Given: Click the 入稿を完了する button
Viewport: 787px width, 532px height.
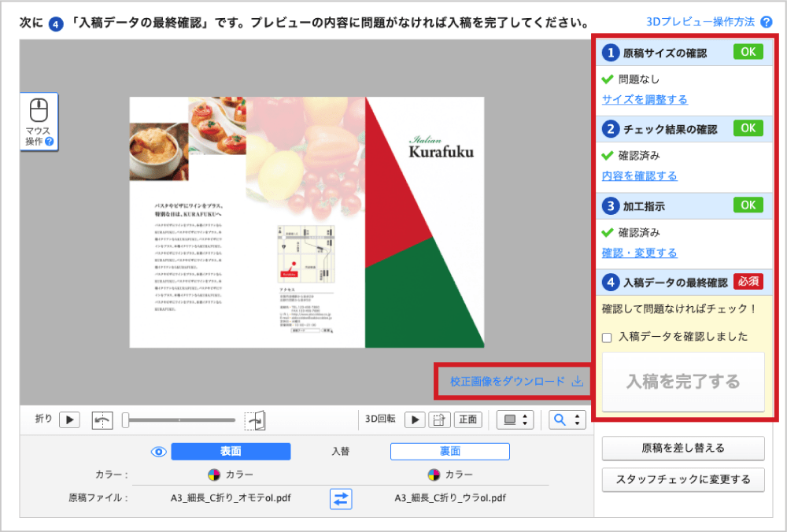Looking at the screenshot, I should click(x=682, y=382).
